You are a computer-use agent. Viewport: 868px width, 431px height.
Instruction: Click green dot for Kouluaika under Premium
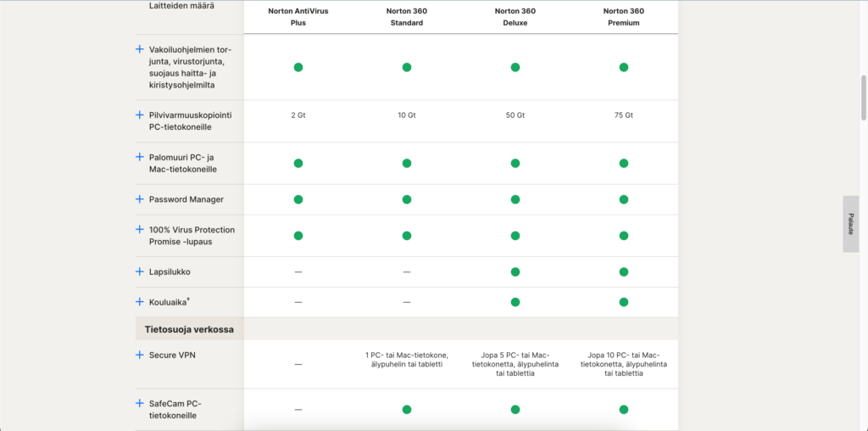pos(624,302)
